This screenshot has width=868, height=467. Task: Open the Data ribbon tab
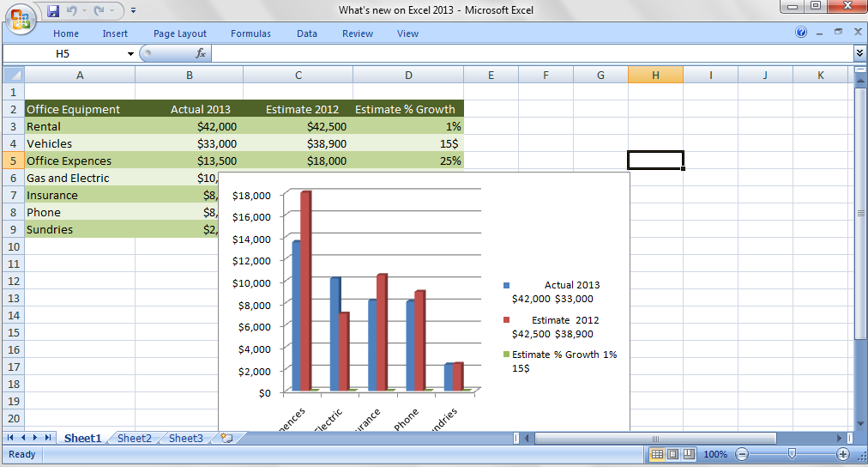tap(307, 33)
